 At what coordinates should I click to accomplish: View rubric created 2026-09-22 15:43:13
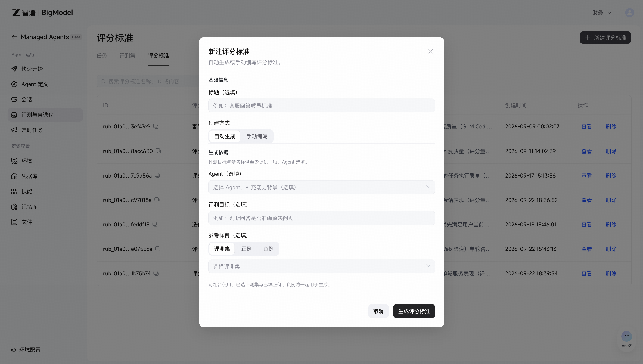[586, 249]
